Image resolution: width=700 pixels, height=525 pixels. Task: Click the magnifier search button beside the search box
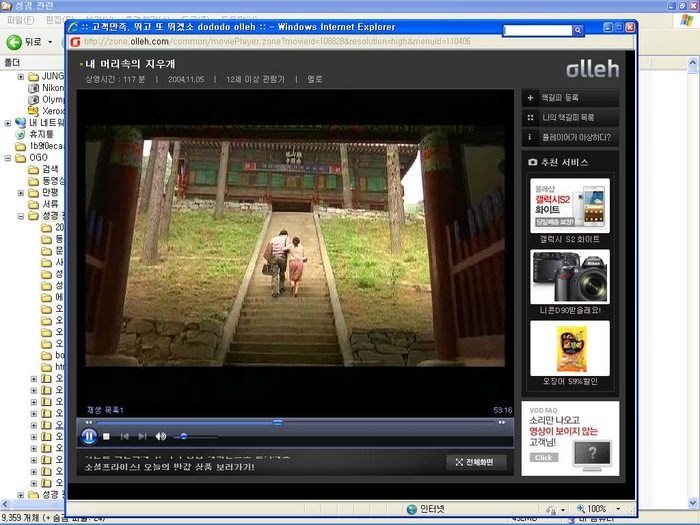point(578,30)
